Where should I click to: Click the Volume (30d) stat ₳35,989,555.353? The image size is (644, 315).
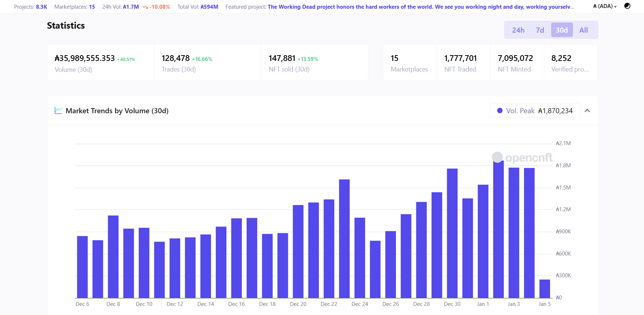(x=84, y=58)
